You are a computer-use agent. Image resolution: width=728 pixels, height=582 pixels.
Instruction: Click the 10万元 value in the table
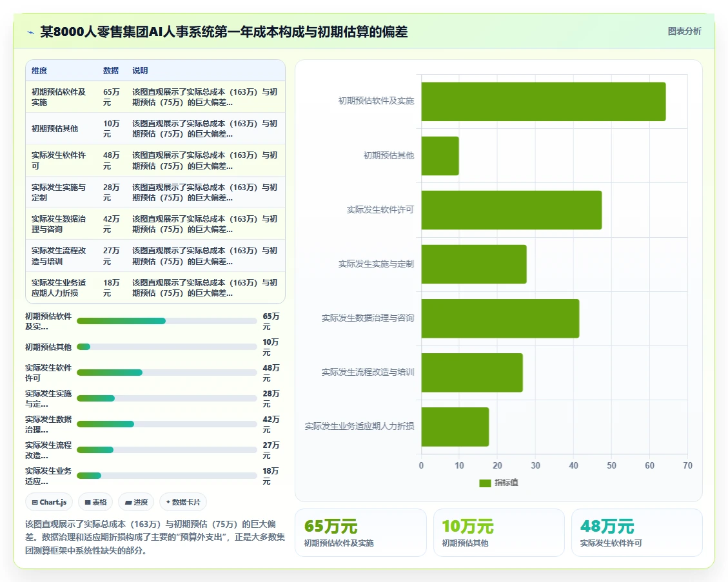click(112, 128)
